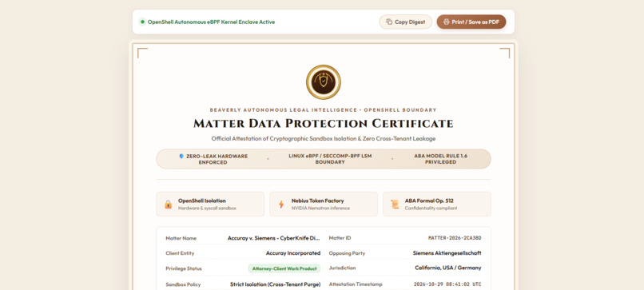
Task: Click the copy icon in Copy Digest
Action: (x=389, y=22)
